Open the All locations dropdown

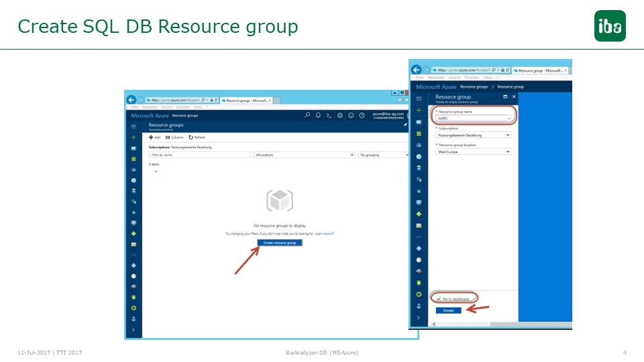pos(305,155)
